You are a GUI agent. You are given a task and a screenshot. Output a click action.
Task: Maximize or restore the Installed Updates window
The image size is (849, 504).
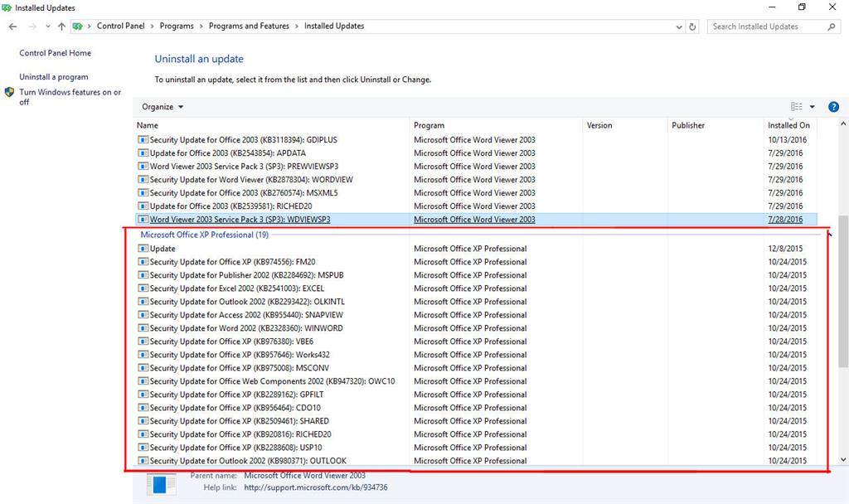pos(802,7)
